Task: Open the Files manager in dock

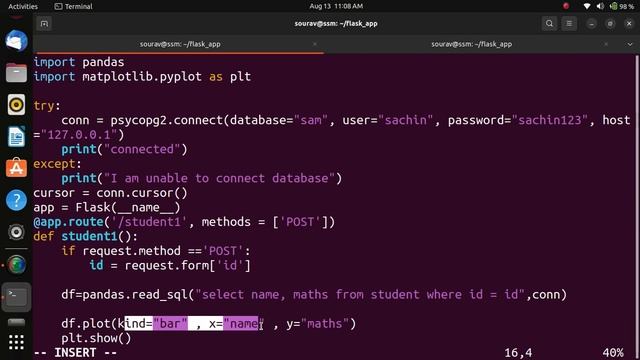Action: click(x=16, y=73)
